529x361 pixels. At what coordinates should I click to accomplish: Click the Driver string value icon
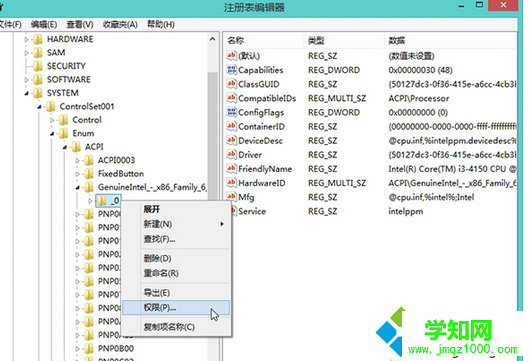(x=231, y=155)
